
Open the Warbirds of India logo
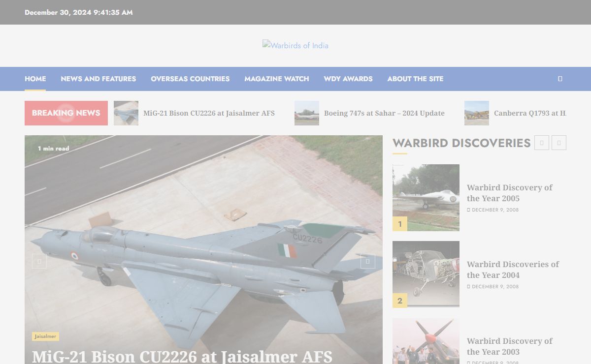[295, 45]
